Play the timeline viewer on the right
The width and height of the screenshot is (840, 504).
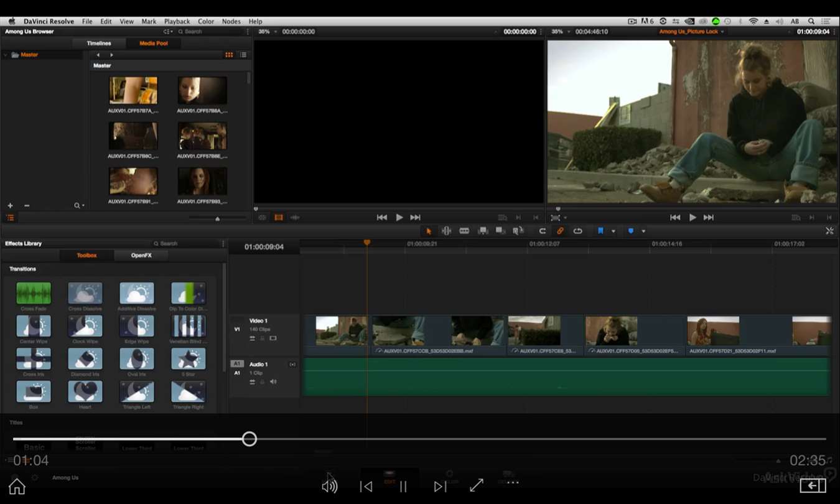pyautogui.click(x=692, y=217)
